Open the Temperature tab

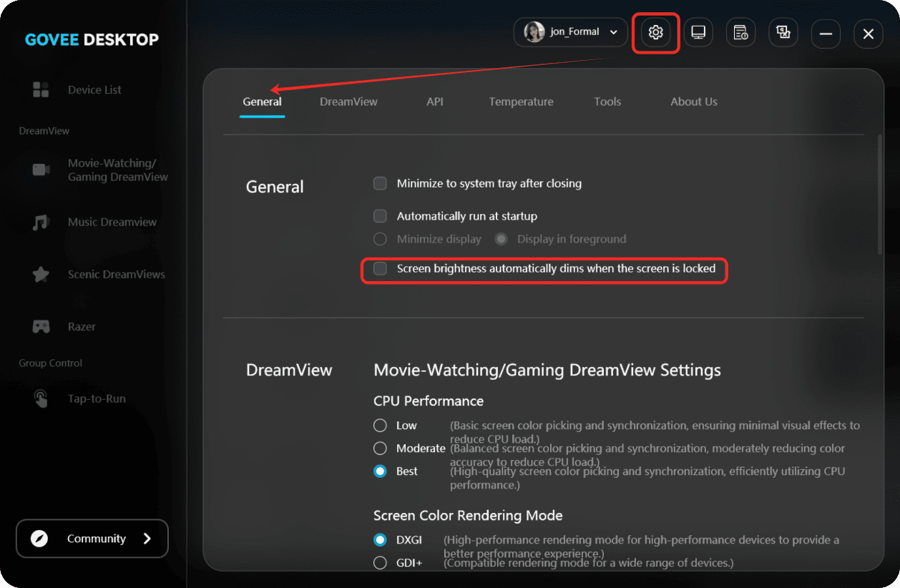click(521, 102)
